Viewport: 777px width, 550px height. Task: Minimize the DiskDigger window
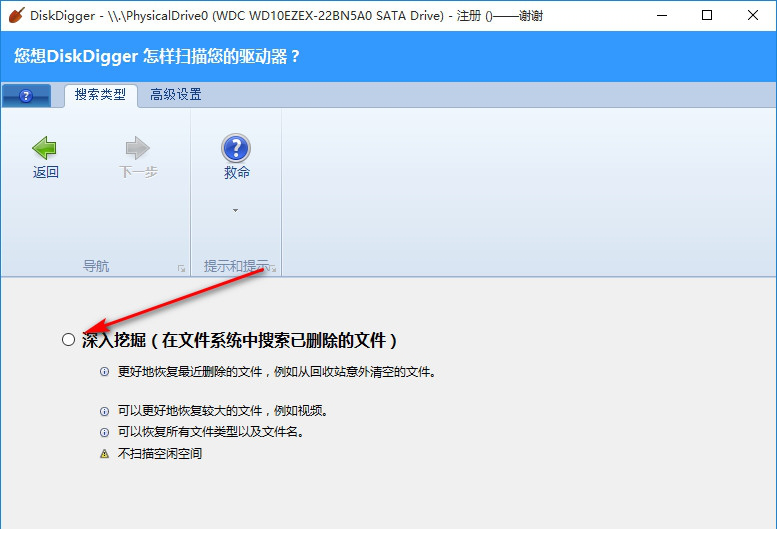[x=662, y=15]
